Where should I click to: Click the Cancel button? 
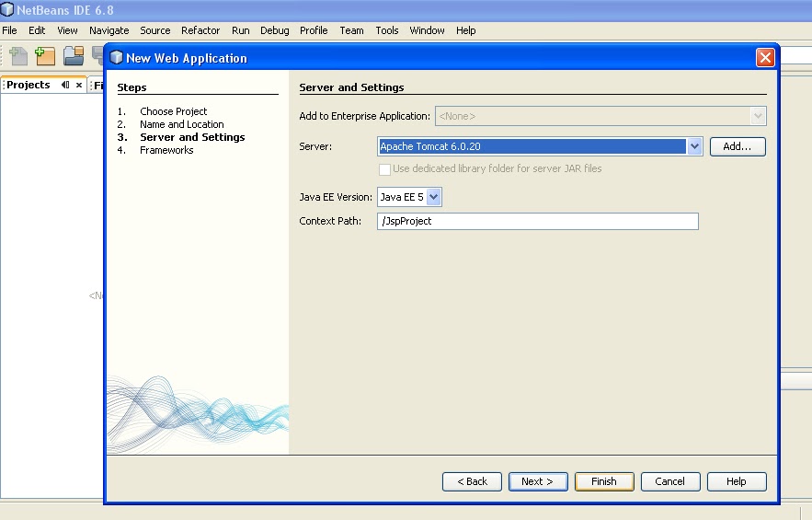coord(670,481)
